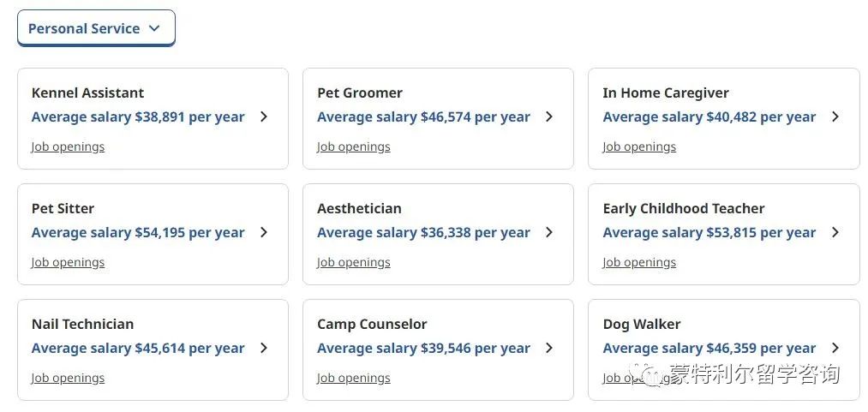Open the Personal Service category dropdown

pos(96,28)
